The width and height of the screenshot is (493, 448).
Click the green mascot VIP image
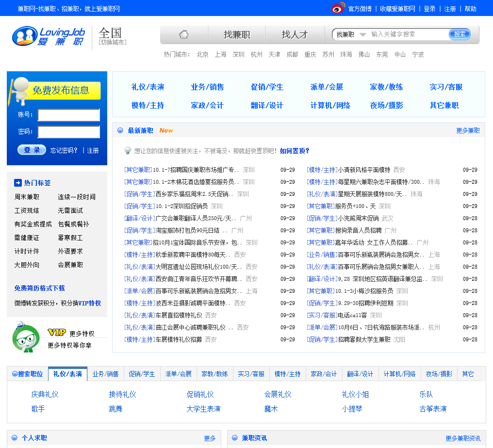pos(26,337)
